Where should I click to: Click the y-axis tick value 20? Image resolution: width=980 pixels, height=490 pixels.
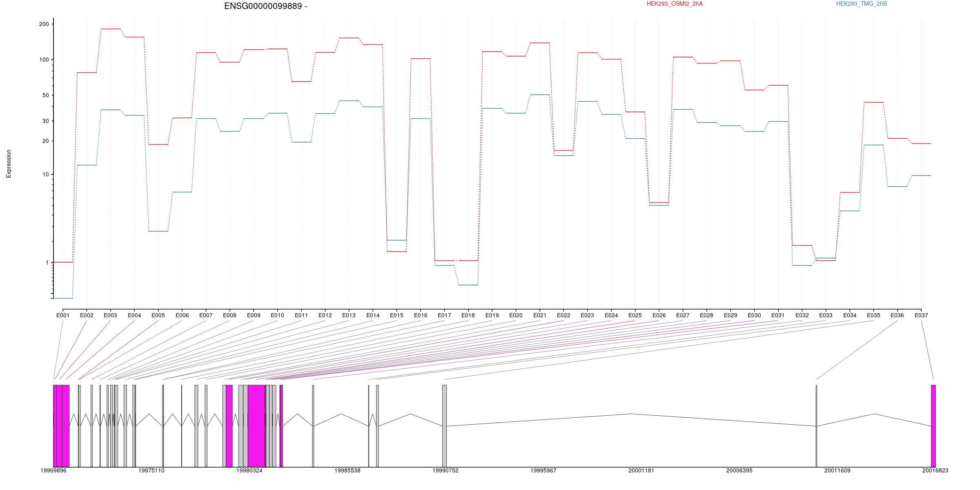[x=45, y=141]
